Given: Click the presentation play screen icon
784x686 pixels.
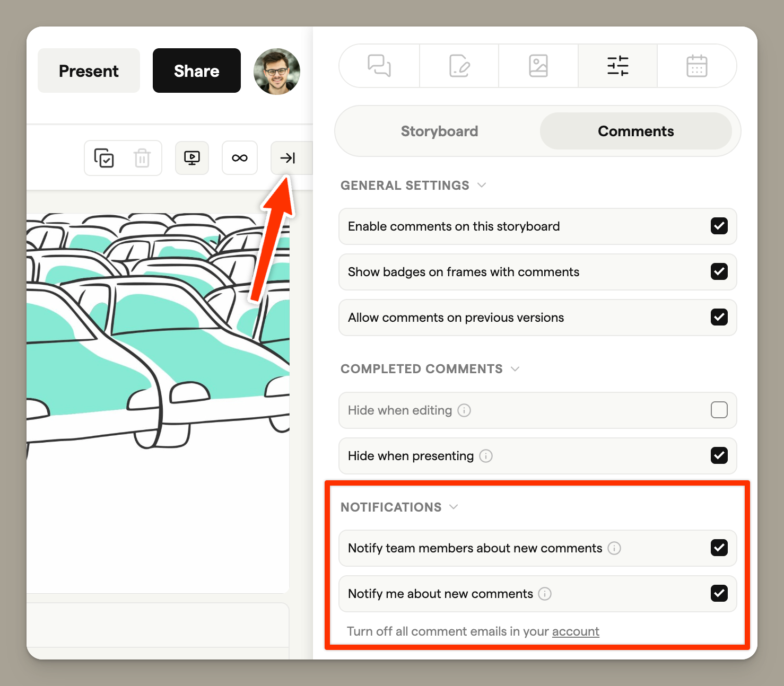Looking at the screenshot, I should click(x=192, y=158).
